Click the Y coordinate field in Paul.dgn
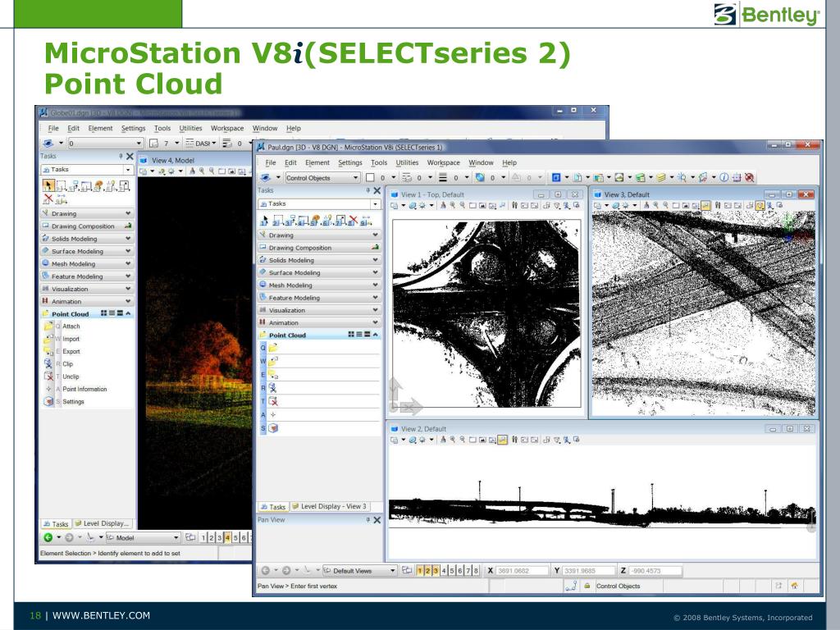Viewport: 840px width, 630px height. pos(588,571)
